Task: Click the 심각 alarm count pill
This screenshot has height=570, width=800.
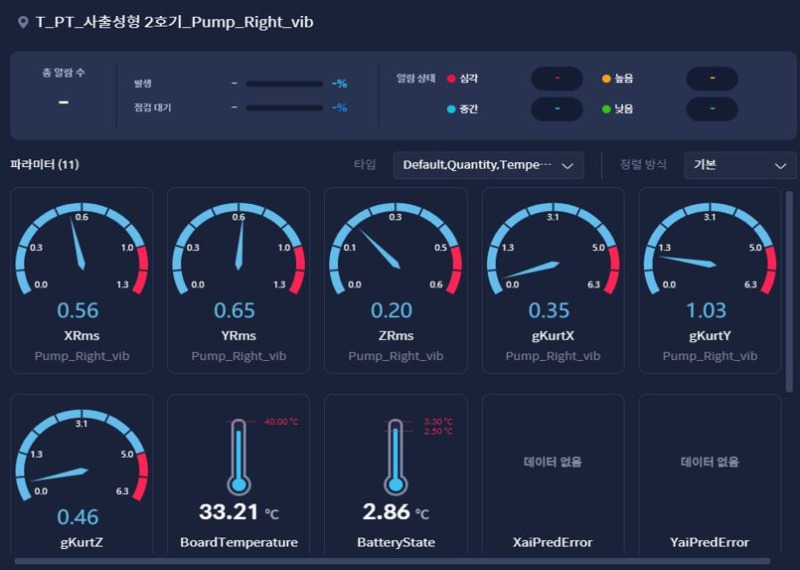Action: pos(557,79)
